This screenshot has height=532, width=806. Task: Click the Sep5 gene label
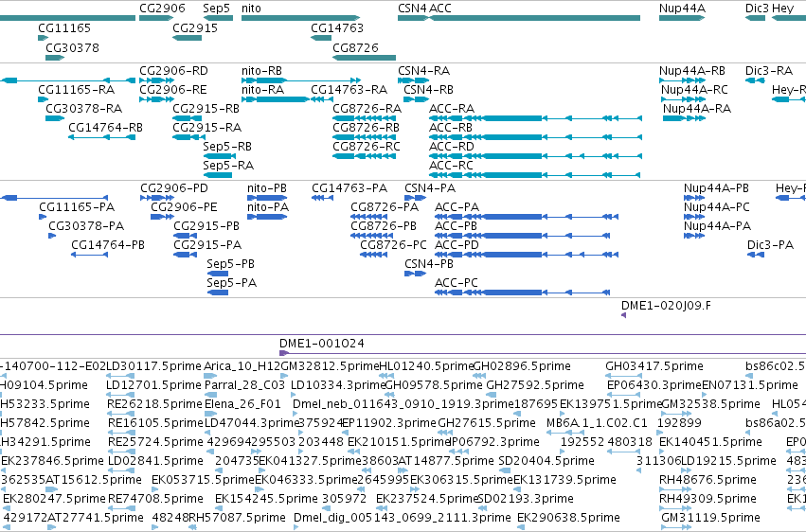point(216,9)
